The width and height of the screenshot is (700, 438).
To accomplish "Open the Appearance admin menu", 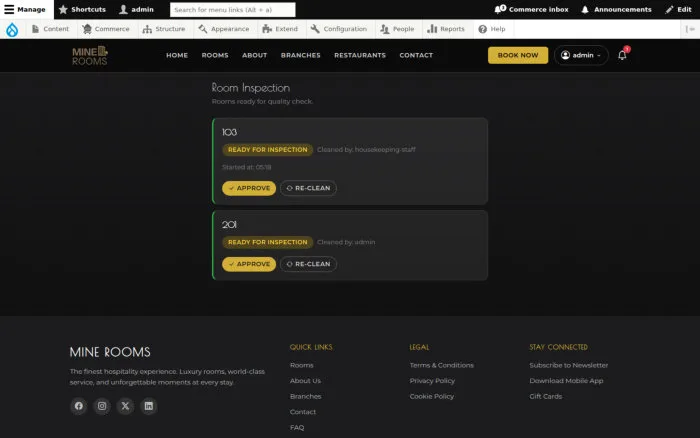I will click(224, 29).
